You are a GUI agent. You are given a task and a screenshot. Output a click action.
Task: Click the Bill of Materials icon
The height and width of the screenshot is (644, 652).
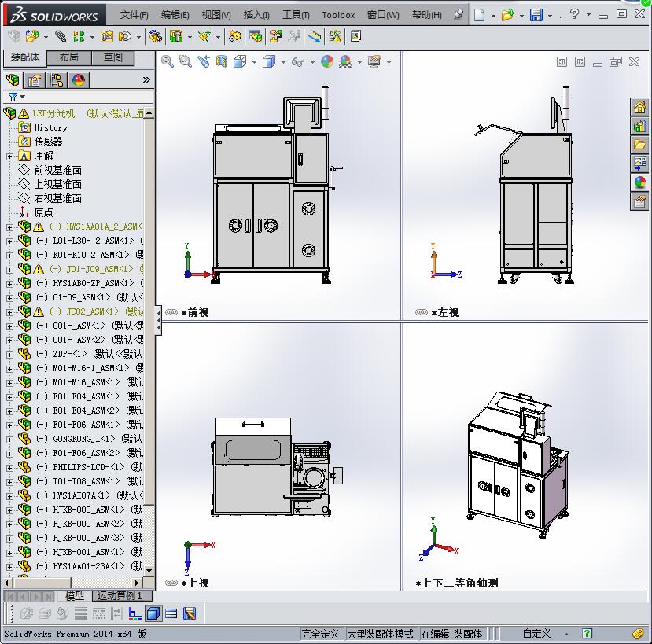coord(256,37)
